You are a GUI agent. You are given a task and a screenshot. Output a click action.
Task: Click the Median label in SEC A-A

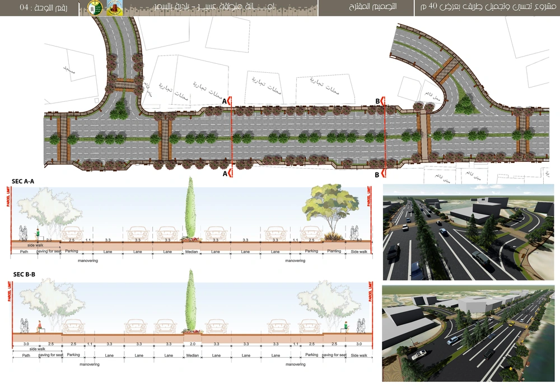pos(192,251)
